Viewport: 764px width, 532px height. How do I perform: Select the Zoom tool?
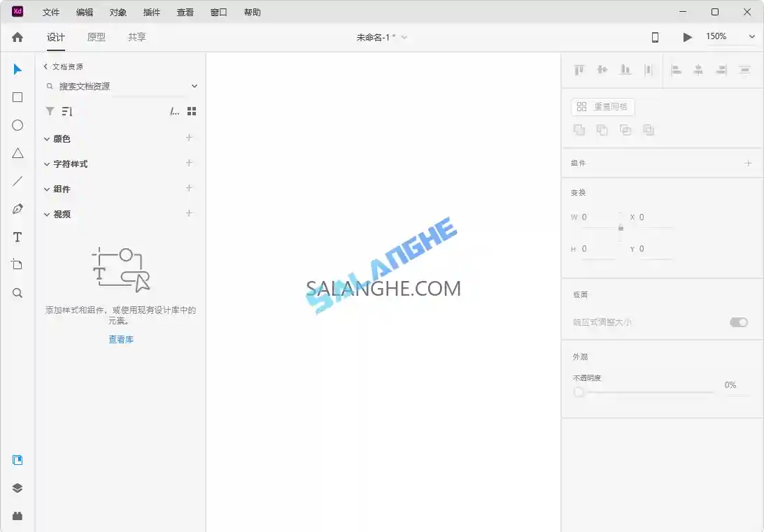coord(17,293)
